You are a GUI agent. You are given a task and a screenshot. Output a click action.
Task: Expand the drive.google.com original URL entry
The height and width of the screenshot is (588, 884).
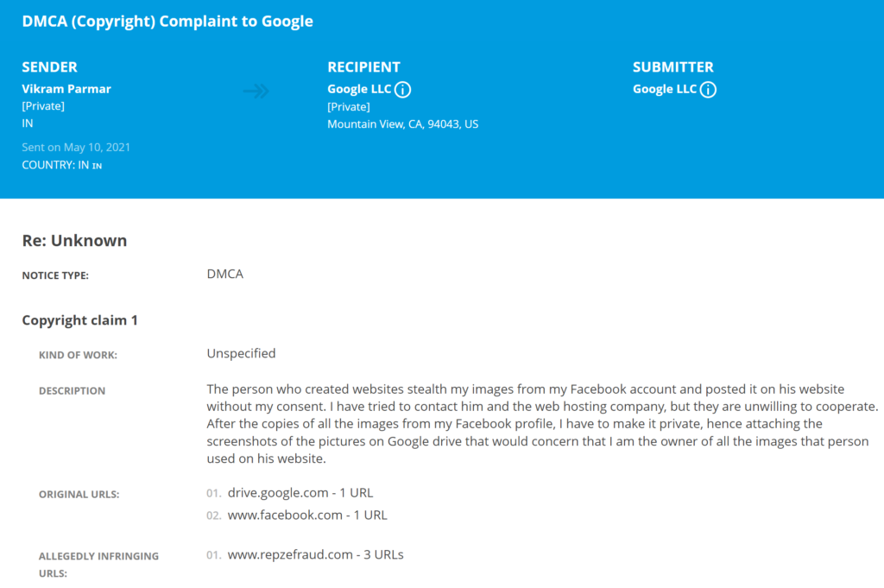pyautogui.click(x=300, y=493)
